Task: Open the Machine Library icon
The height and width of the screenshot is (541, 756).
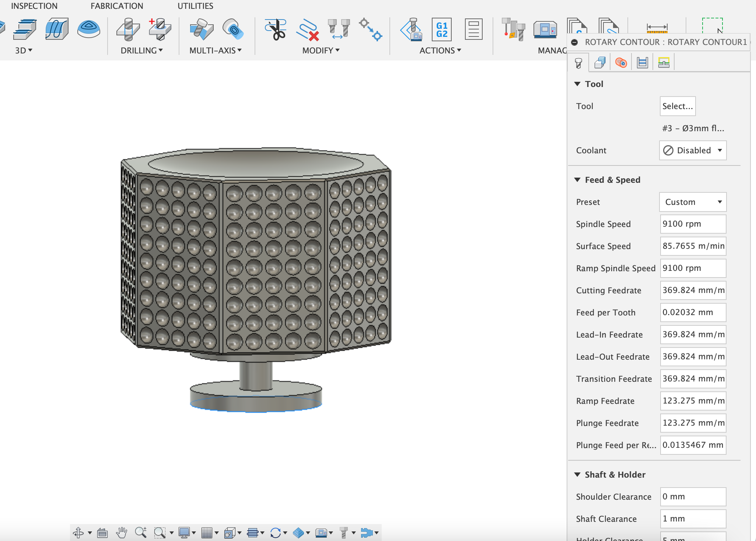Action: (545, 29)
